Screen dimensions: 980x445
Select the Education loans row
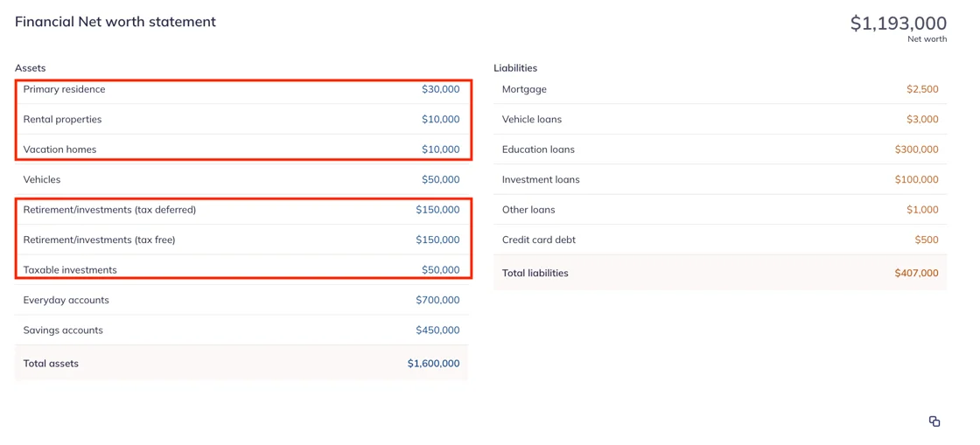720,149
